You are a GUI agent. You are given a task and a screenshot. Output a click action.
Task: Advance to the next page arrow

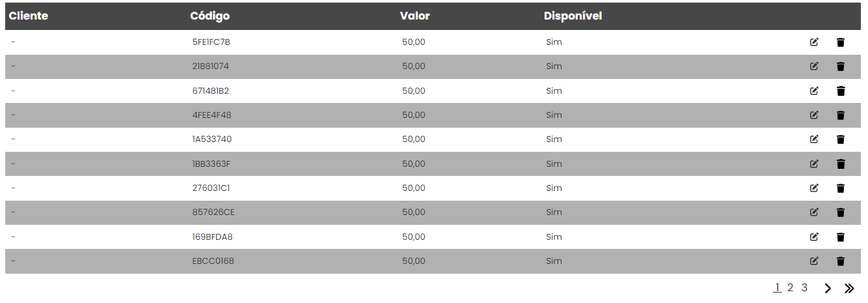click(828, 288)
